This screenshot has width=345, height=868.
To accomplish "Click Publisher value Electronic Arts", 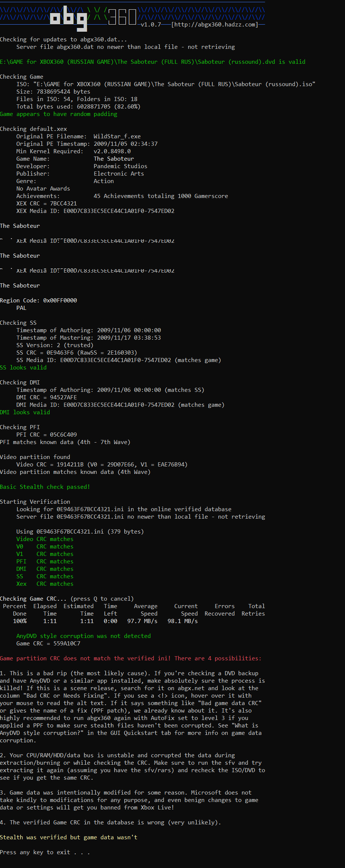I will coord(119,174).
